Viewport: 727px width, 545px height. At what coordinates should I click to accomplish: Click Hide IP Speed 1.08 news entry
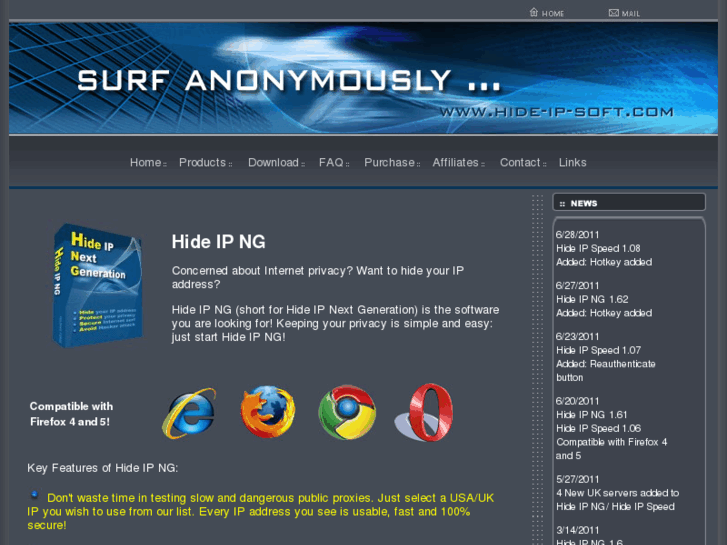(598, 249)
